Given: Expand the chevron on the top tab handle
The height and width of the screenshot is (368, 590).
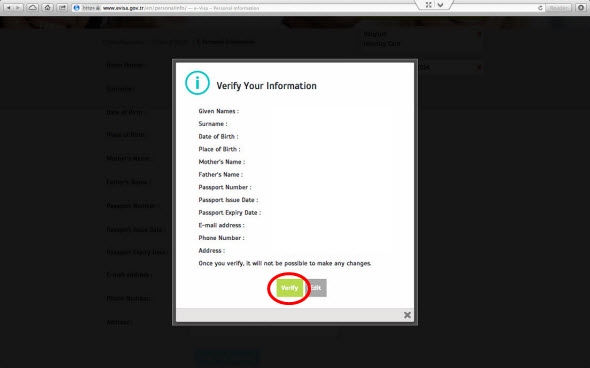Looking at the screenshot, I should point(440,5).
